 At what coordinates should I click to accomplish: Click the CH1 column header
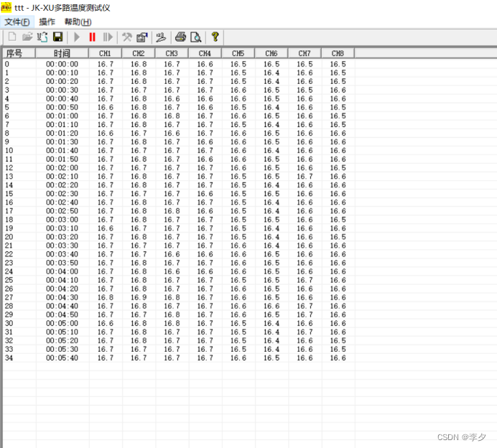tap(105, 53)
